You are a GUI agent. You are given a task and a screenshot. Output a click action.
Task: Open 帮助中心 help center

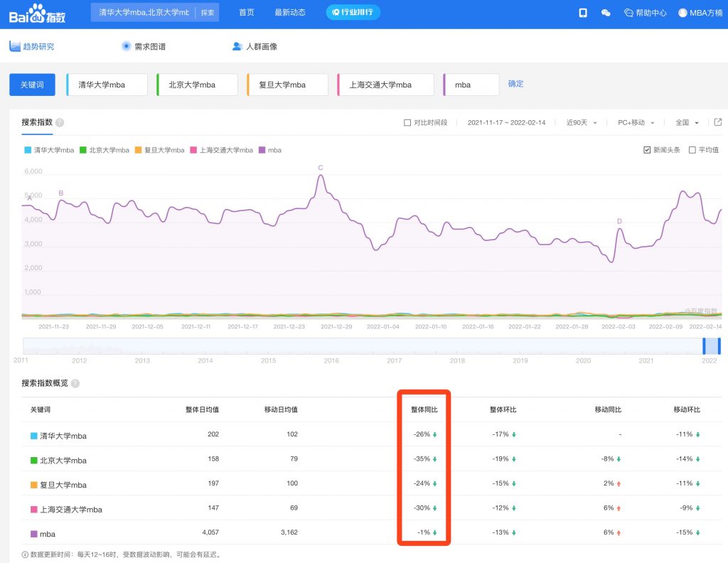(x=646, y=13)
